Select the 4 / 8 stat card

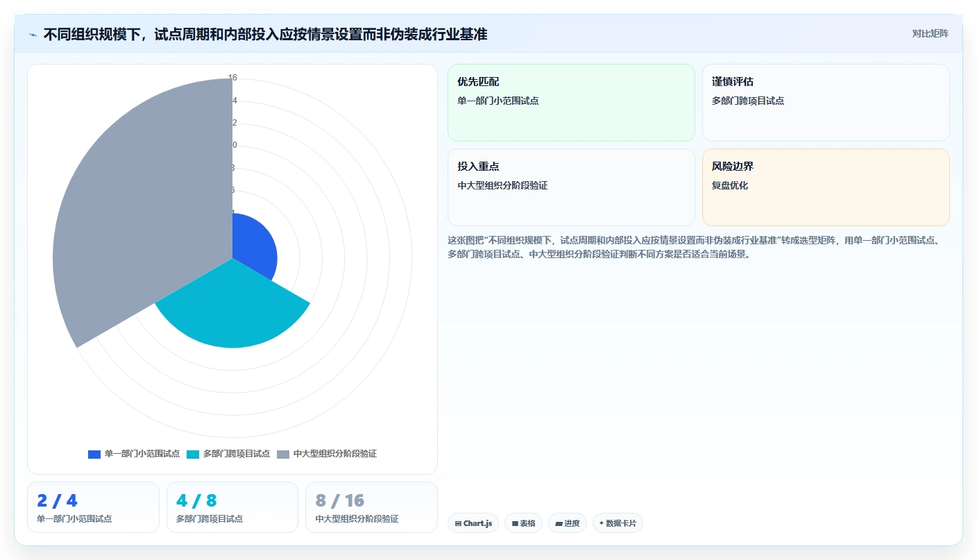(x=232, y=507)
